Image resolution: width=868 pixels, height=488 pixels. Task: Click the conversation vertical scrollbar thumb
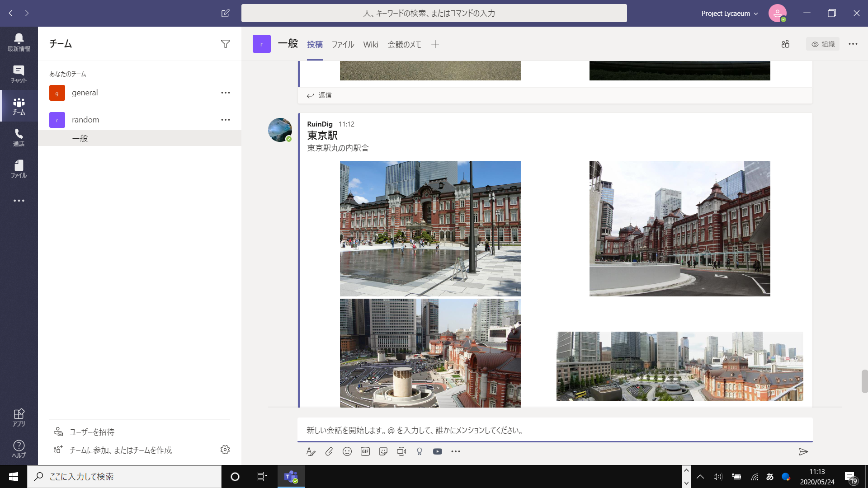coord(864,381)
